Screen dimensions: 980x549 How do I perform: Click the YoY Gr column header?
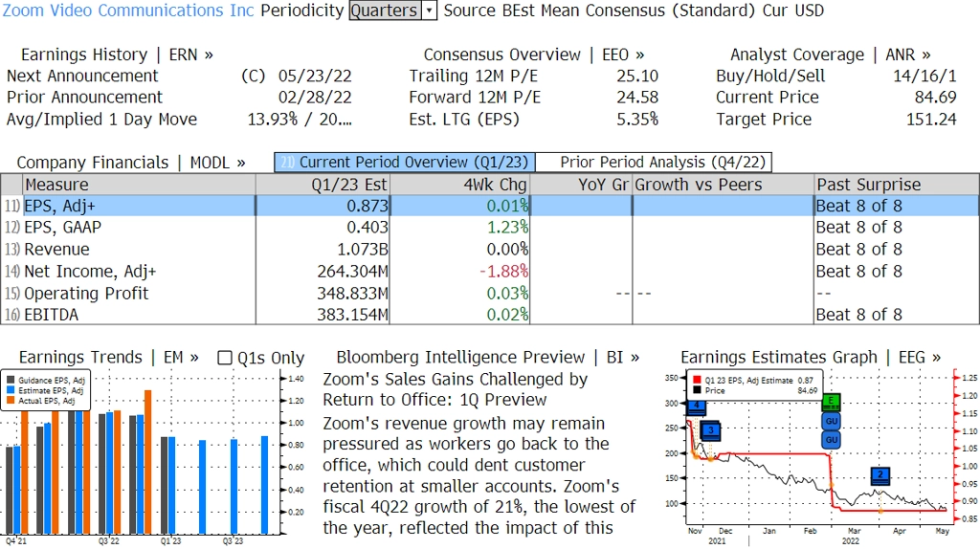click(581, 185)
